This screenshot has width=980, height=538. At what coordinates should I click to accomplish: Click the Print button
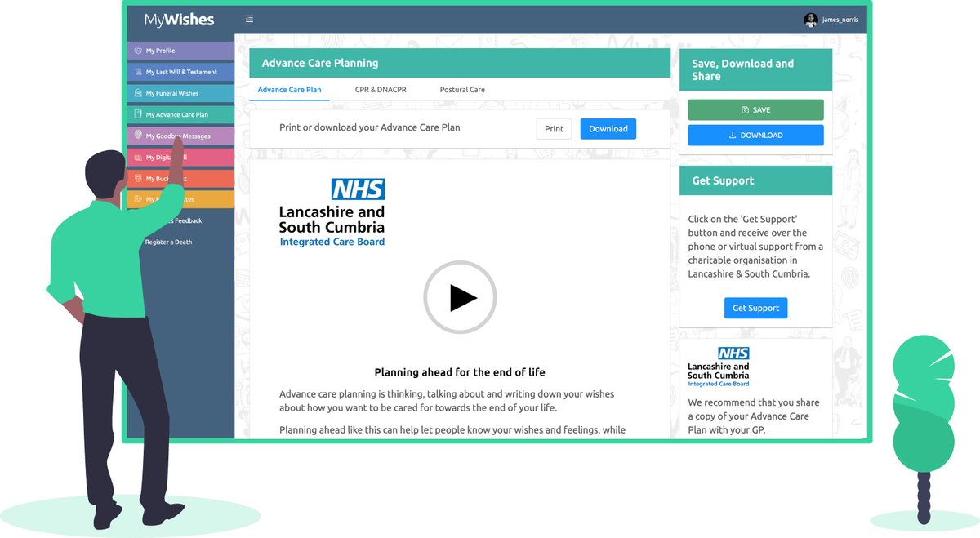(554, 129)
